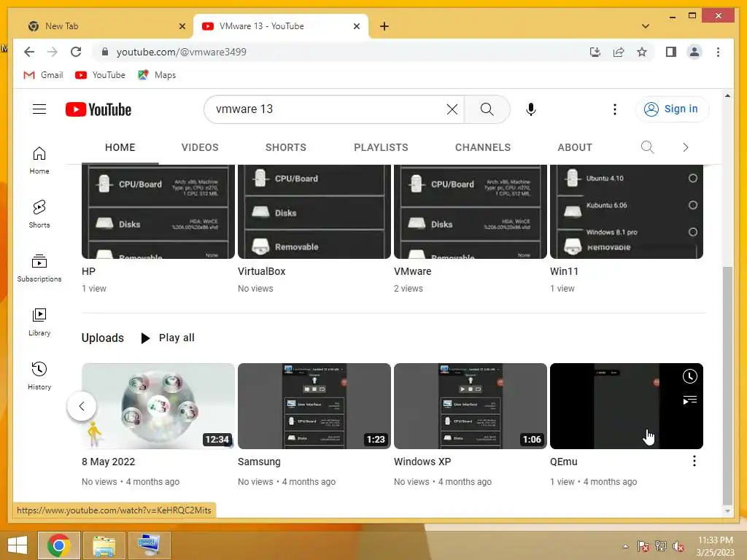Switch to the New Tab browser tab
747x560 pixels.
pos(106,26)
